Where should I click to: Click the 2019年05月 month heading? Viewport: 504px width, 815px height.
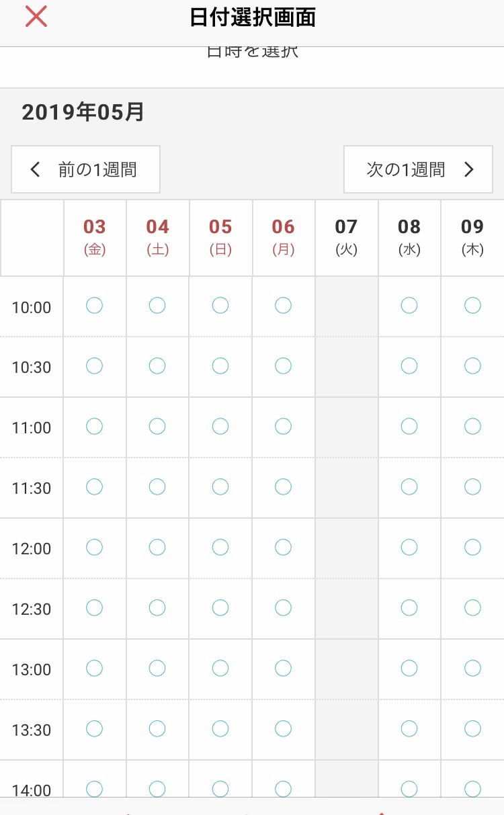point(83,112)
